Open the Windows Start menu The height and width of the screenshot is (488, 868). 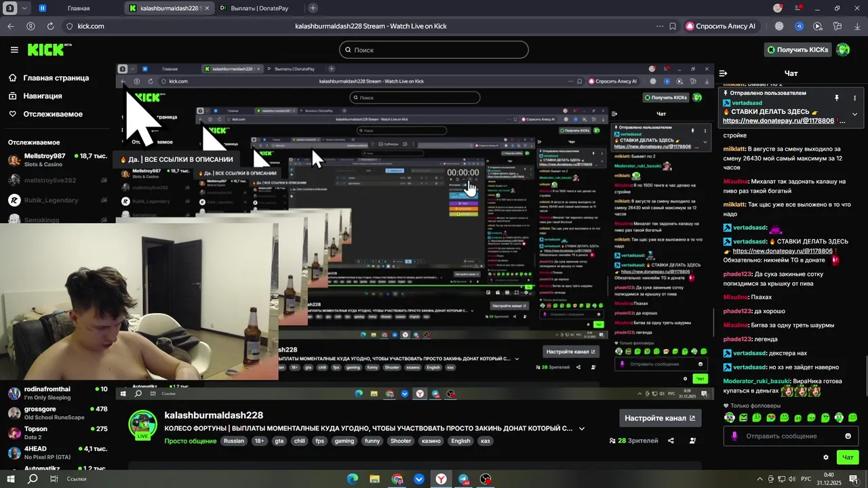point(11,479)
